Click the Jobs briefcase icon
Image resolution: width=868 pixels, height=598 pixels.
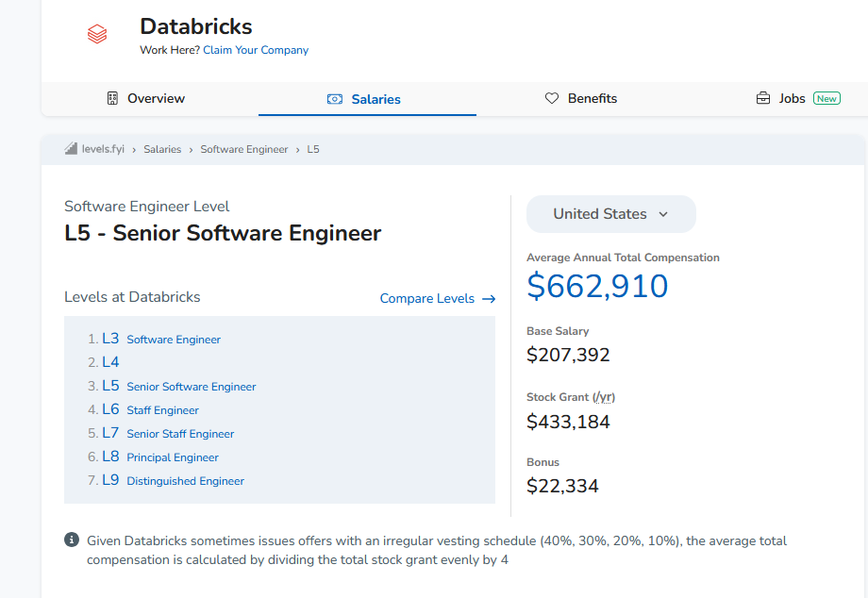coord(763,98)
